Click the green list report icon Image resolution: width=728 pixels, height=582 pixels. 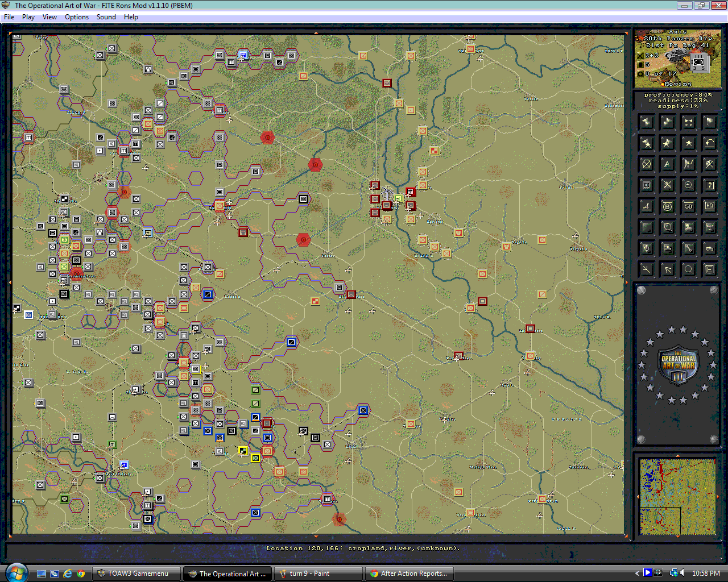pos(647,228)
